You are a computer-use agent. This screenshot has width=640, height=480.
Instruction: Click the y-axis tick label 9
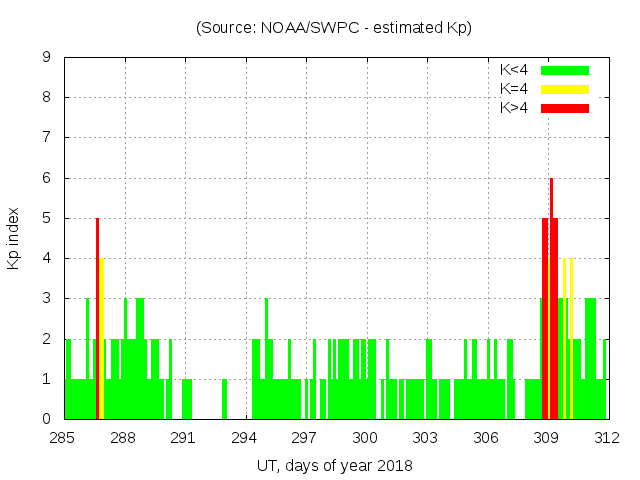point(47,57)
